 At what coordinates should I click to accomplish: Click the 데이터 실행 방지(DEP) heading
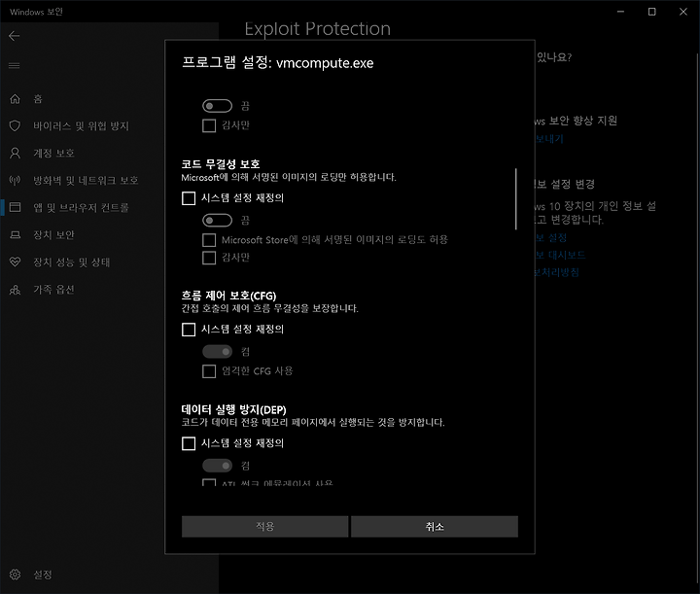tap(233, 409)
